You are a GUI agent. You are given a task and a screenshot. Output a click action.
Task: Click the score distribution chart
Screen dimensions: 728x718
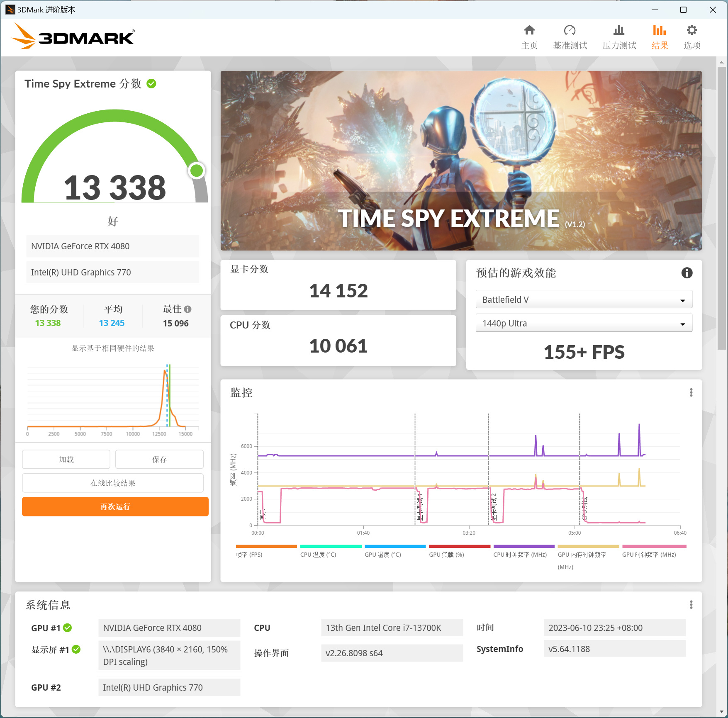pyautogui.click(x=113, y=401)
